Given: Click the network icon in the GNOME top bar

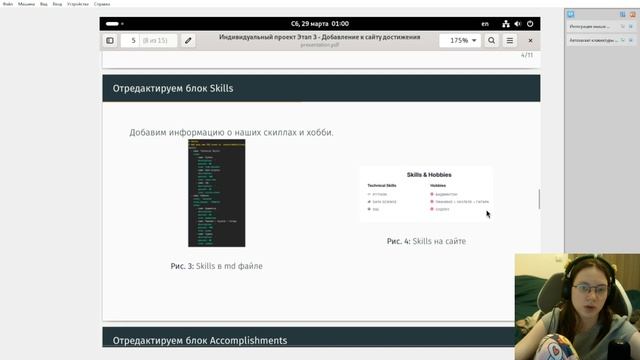Looking at the screenshot, I should pos(506,24).
